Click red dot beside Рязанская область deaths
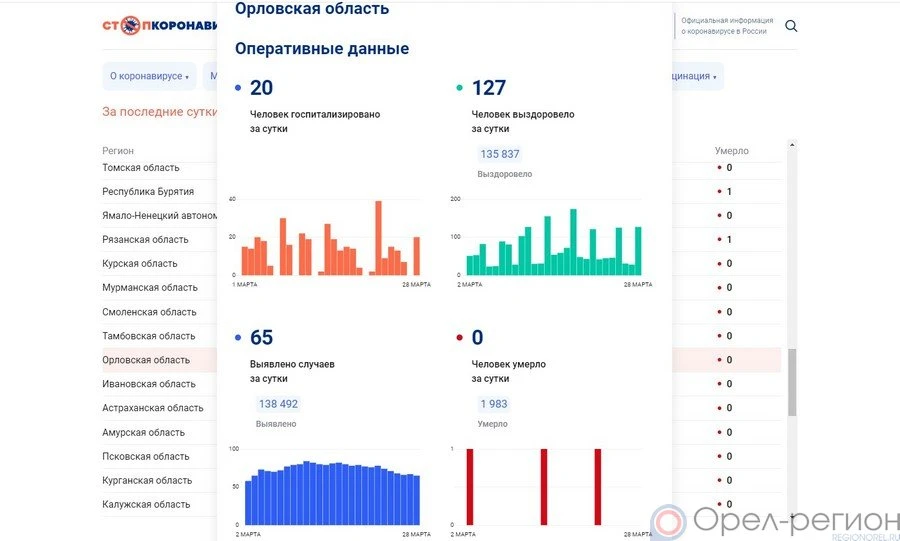Viewport: 900px width, 541px height. click(719, 240)
